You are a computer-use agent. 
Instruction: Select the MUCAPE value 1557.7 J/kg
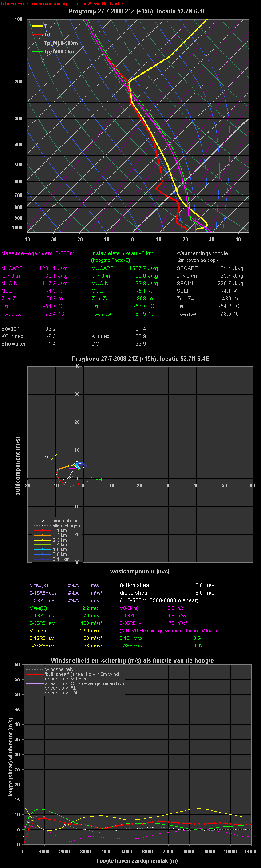click(x=143, y=268)
